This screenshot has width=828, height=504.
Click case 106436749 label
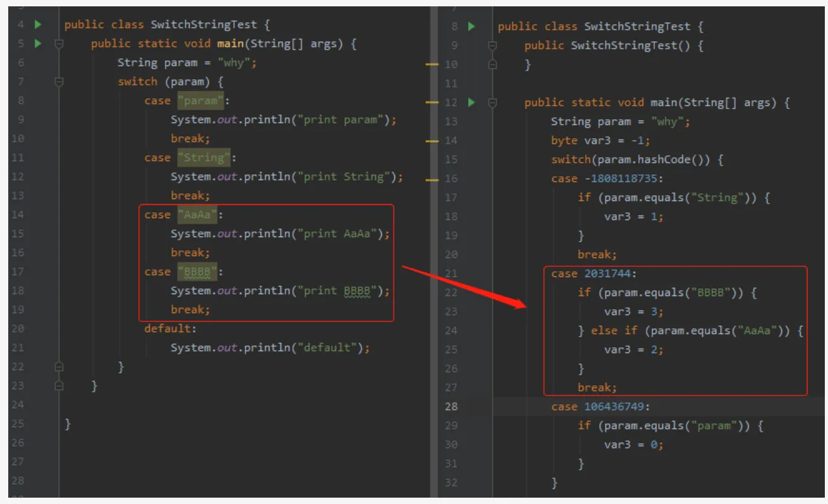tap(601, 406)
